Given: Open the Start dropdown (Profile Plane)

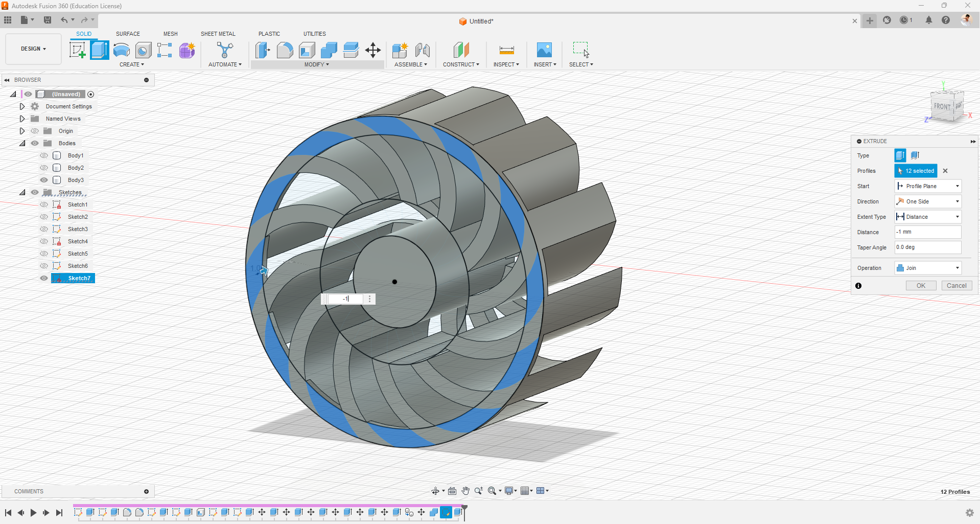Looking at the screenshot, I should tap(928, 186).
